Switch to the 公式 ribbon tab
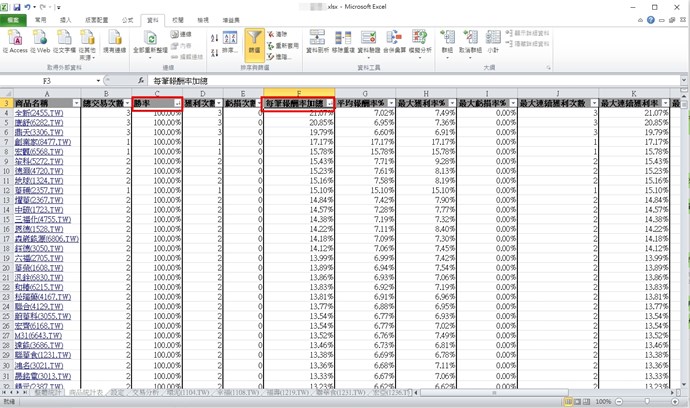The image size is (690, 408). click(126, 19)
